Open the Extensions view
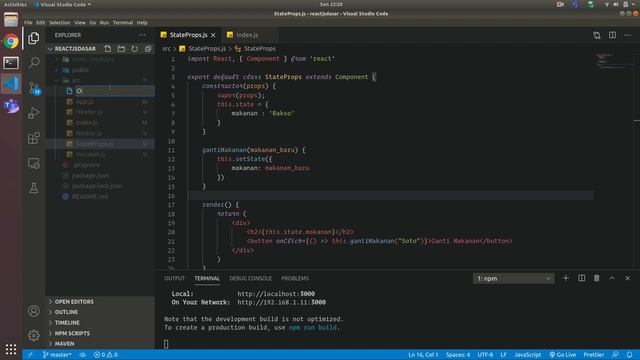 click(34, 138)
